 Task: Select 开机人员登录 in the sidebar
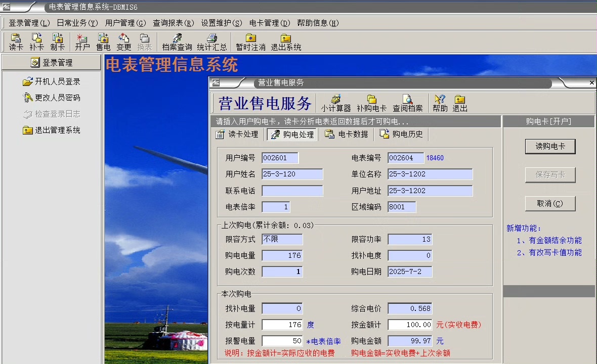pyautogui.click(x=52, y=81)
